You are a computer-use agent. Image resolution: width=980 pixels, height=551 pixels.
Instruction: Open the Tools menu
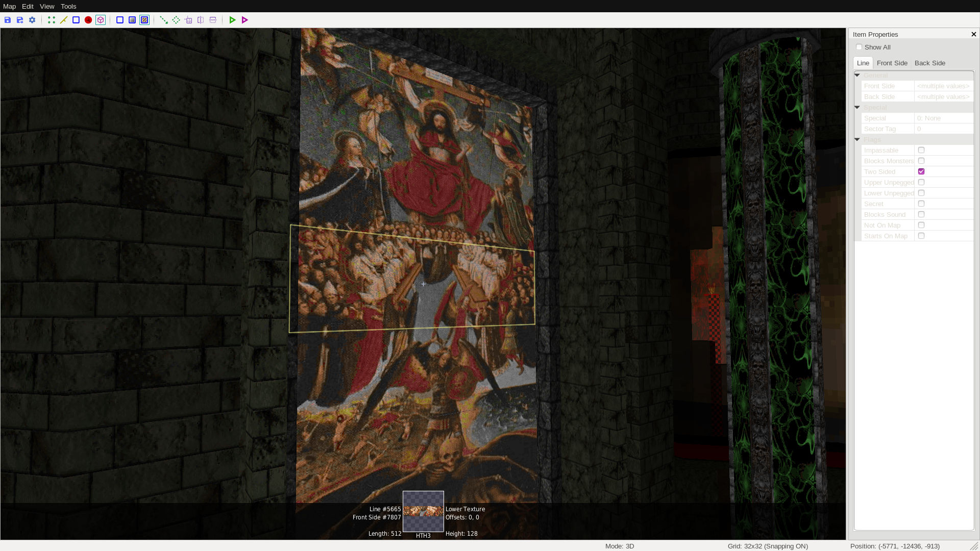point(68,6)
